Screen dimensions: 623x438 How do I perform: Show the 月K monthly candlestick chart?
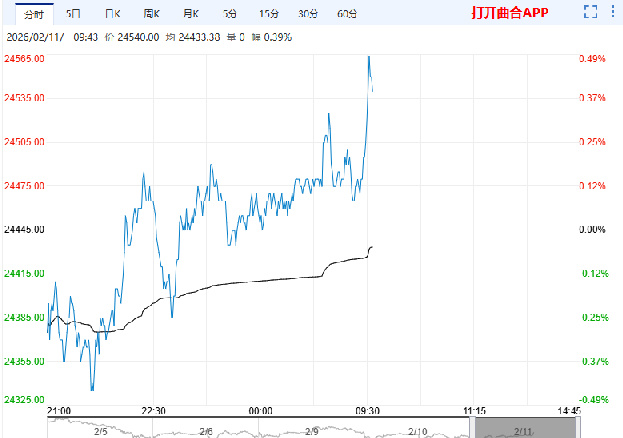pos(190,15)
